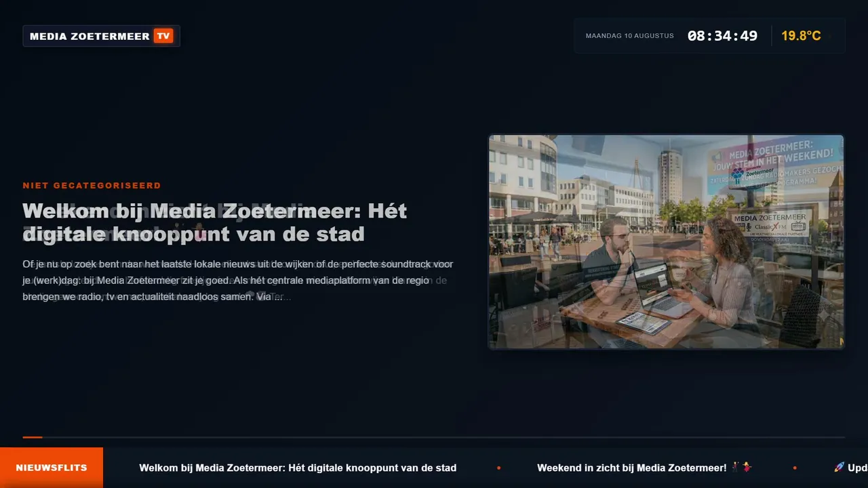
Task: Select ticker item "Weekend in zicht bij Media Zoetermeer!"
Action: pyautogui.click(x=645, y=468)
